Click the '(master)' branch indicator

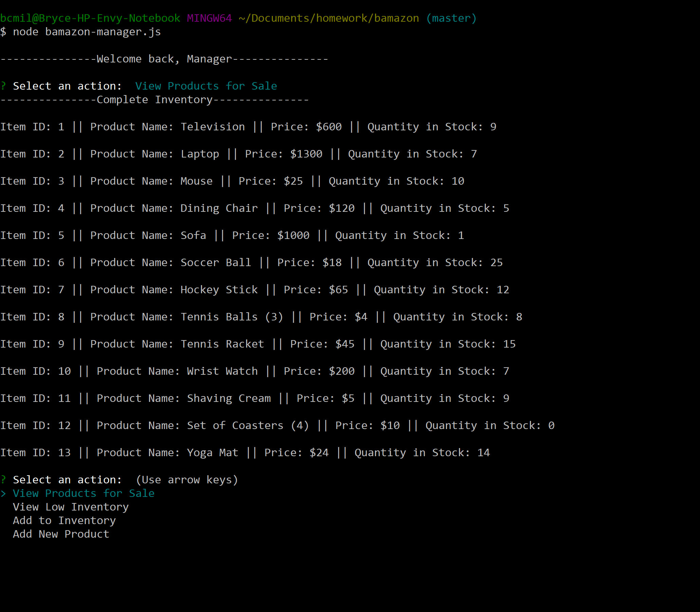click(x=451, y=18)
